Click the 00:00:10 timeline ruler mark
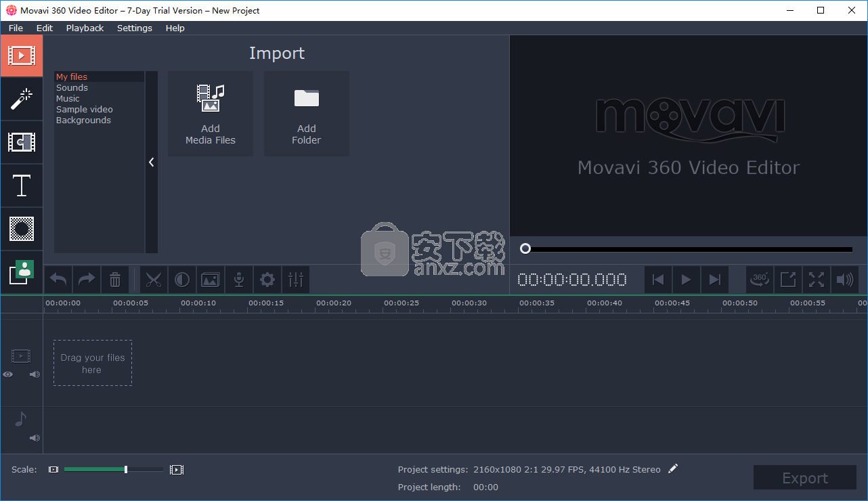 [198, 303]
